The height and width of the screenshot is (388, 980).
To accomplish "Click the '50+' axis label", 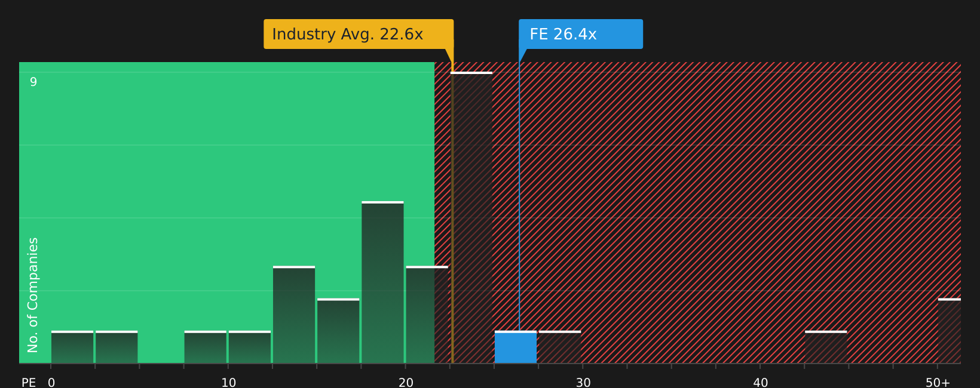I will (938, 383).
